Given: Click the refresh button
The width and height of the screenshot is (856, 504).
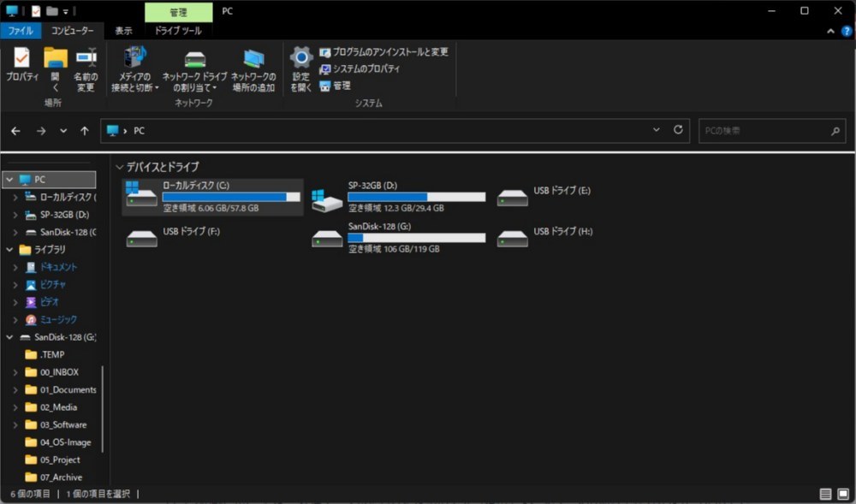Looking at the screenshot, I should coord(678,130).
